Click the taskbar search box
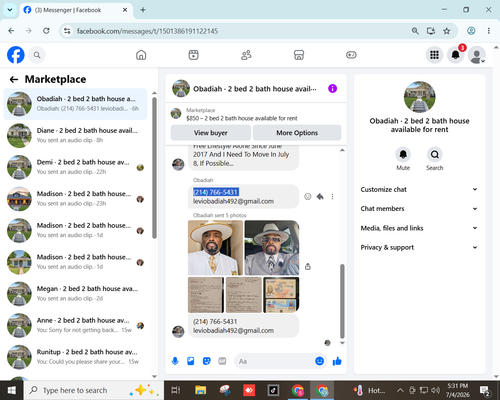 pos(93,390)
